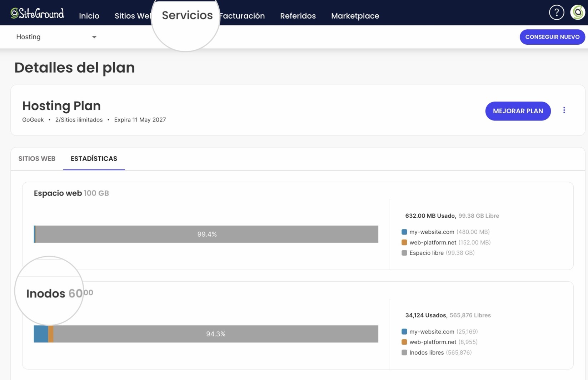Expand the Hosting dropdown selector

(x=56, y=37)
